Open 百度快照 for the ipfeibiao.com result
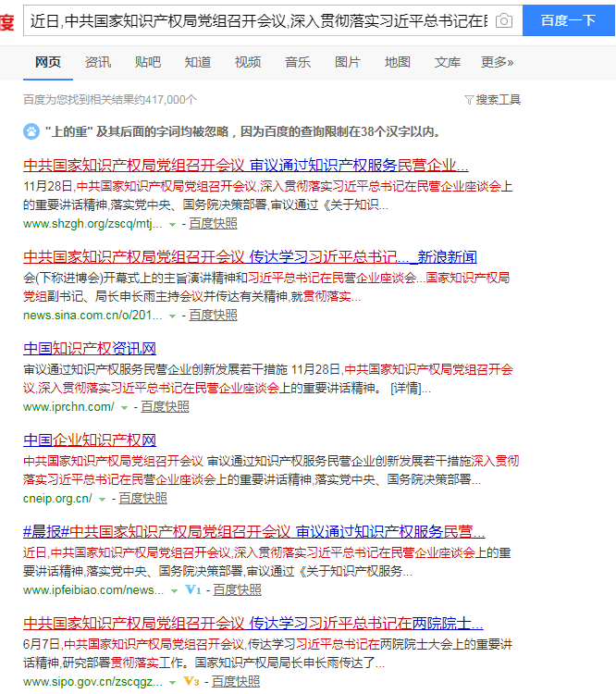Image resolution: width=616 pixels, height=694 pixels. (237, 590)
